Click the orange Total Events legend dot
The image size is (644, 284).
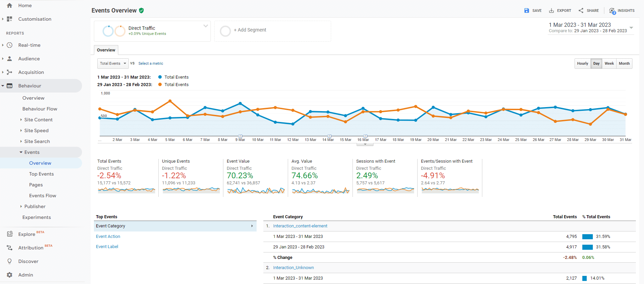point(160,84)
